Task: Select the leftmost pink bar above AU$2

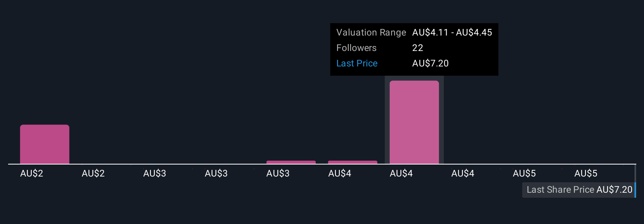Action: tap(45, 144)
